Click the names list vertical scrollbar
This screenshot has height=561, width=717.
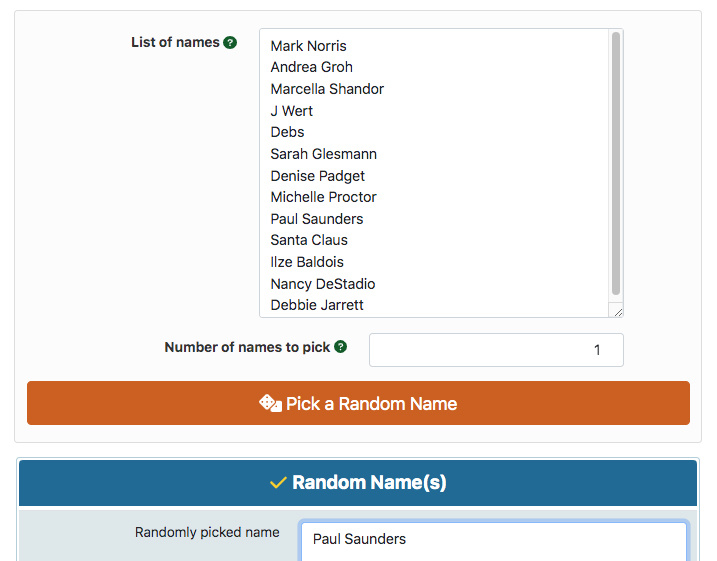click(x=616, y=164)
